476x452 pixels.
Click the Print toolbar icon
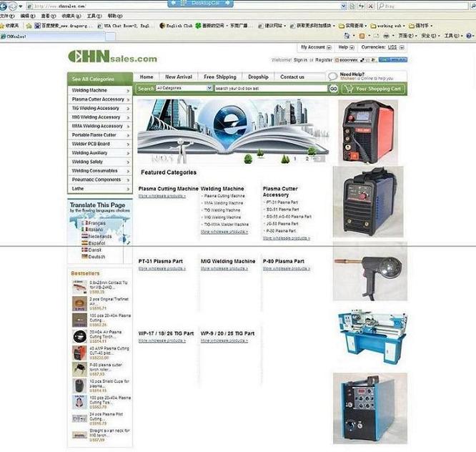point(387,36)
